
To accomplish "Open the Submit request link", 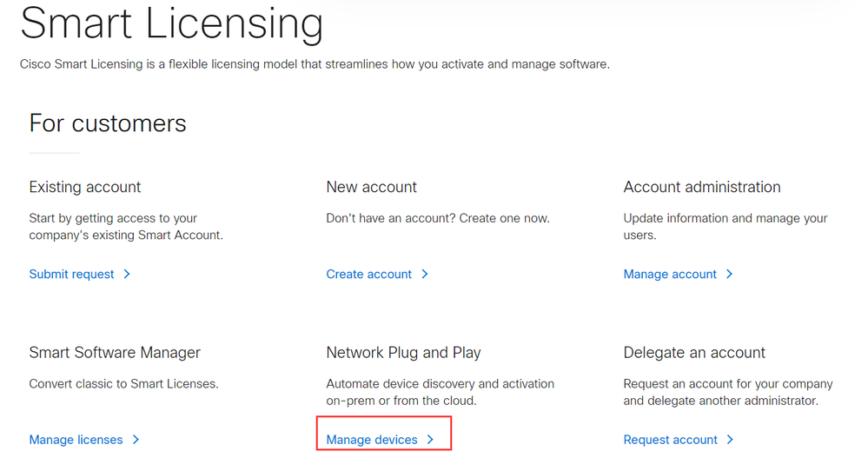I will 71,274.
